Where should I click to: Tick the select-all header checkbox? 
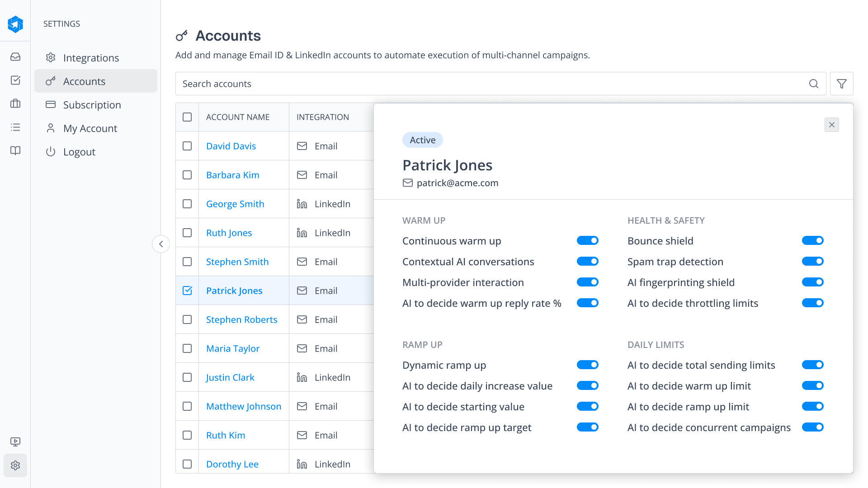click(x=187, y=117)
